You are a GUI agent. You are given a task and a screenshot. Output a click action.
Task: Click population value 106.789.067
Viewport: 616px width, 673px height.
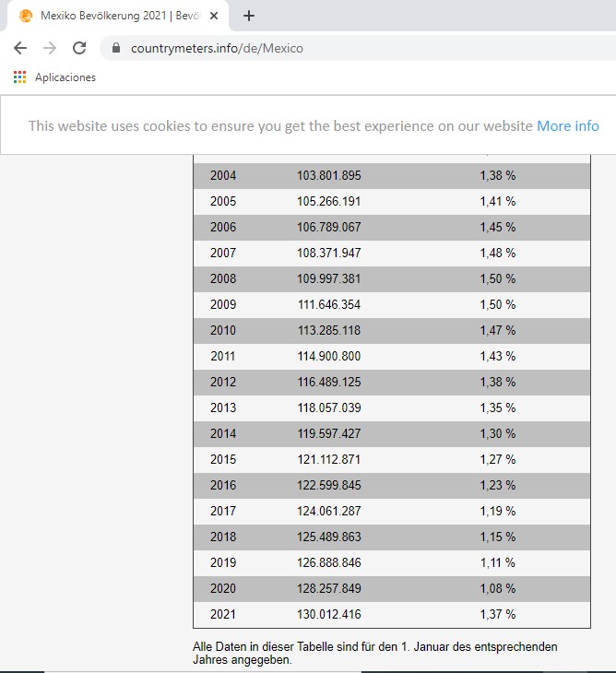[329, 227]
